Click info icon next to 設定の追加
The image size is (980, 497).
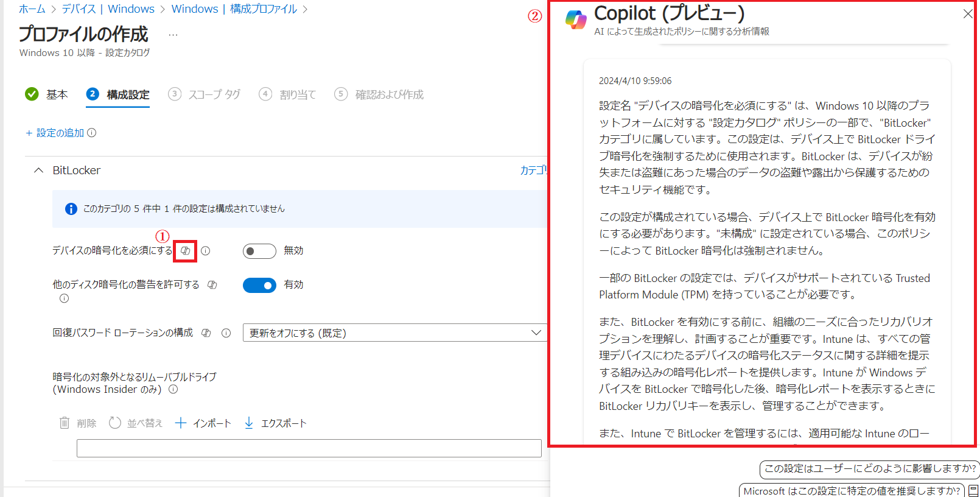[92, 133]
